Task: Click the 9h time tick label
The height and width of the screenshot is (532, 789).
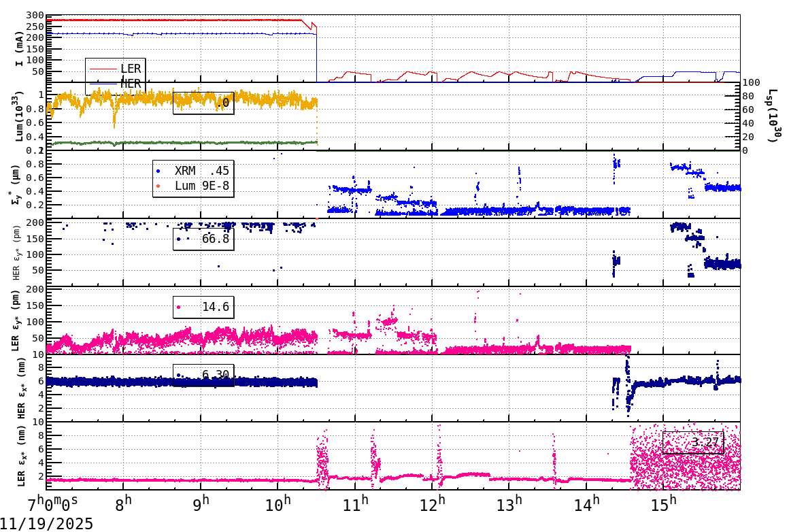Action: coord(200,503)
